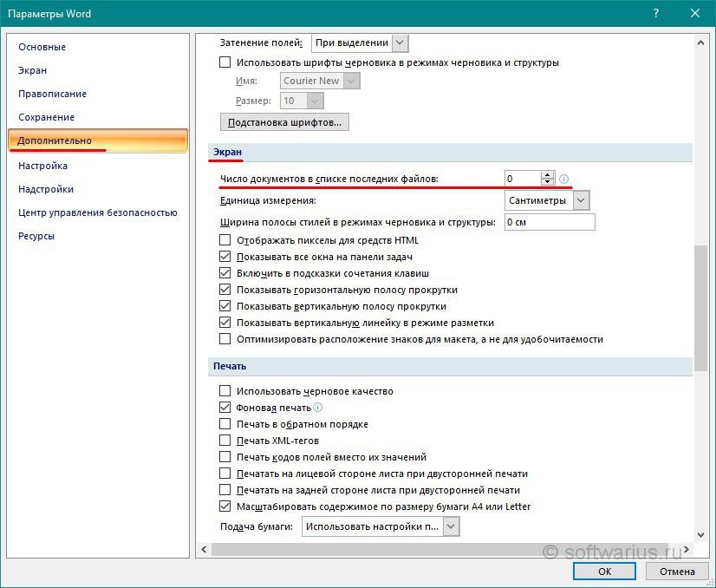This screenshot has height=588, width=716.
Task: Toggle Включить в подсказки сочетания клавиш
Action: coord(225,273)
